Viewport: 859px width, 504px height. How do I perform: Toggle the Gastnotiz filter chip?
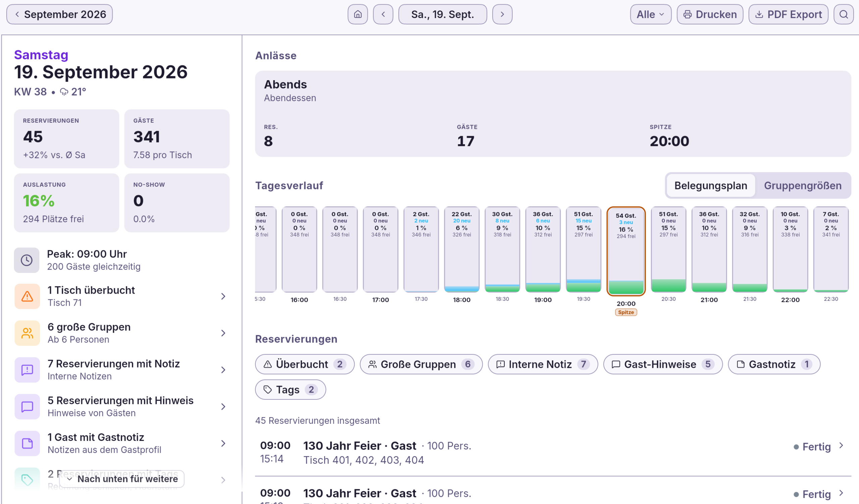[x=774, y=365]
